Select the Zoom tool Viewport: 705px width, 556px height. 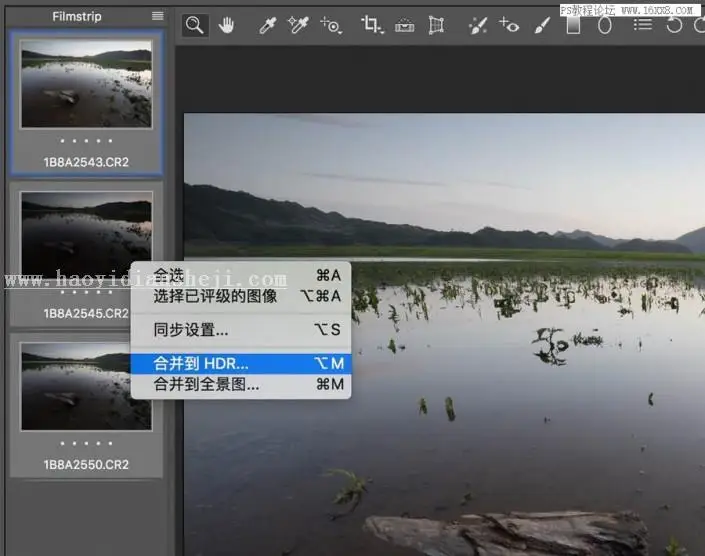[x=195, y=25]
